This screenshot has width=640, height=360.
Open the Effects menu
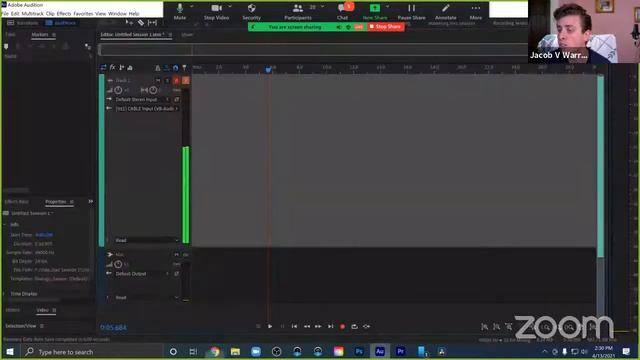(64, 13)
